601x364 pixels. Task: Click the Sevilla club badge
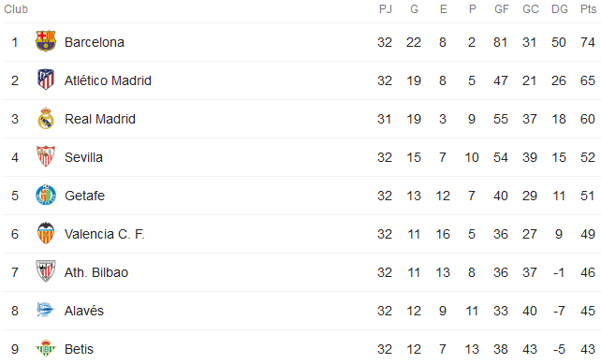(x=46, y=156)
